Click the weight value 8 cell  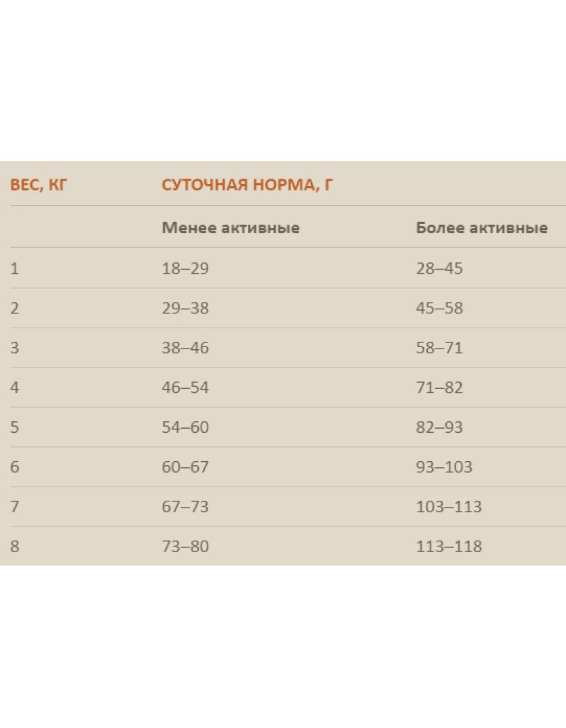[x=15, y=546]
